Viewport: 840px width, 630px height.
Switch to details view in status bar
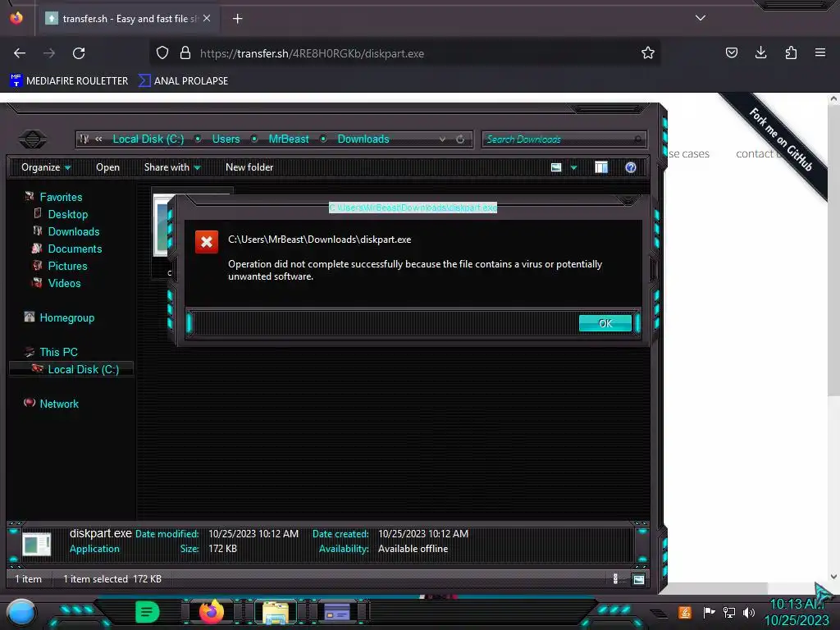pos(615,578)
